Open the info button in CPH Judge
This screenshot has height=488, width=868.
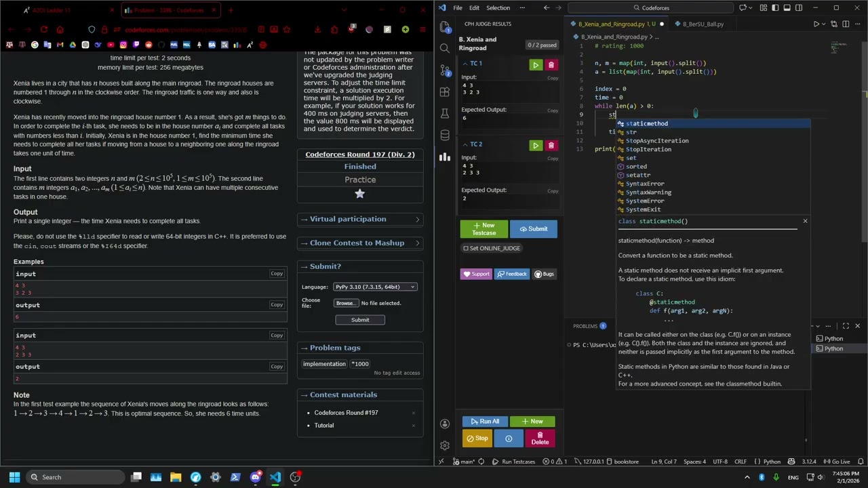tap(509, 439)
